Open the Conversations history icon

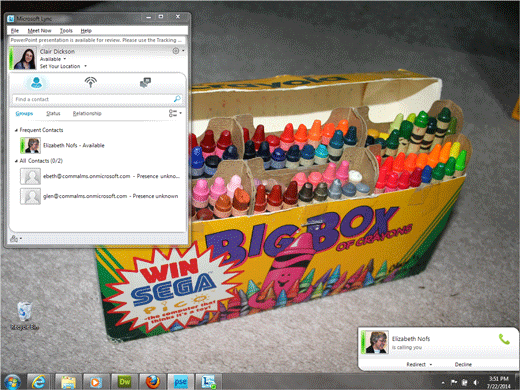pyautogui.click(x=145, y=82)
